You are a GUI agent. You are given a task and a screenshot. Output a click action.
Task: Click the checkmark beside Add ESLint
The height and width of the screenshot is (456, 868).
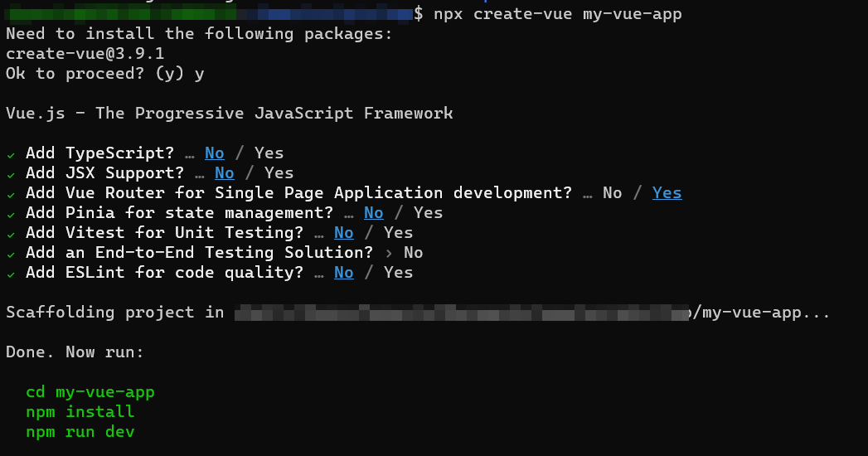coord(11,274)
